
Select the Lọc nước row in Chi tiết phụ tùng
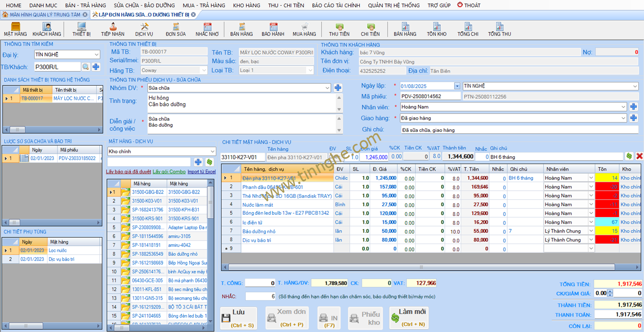click(52, 251)
